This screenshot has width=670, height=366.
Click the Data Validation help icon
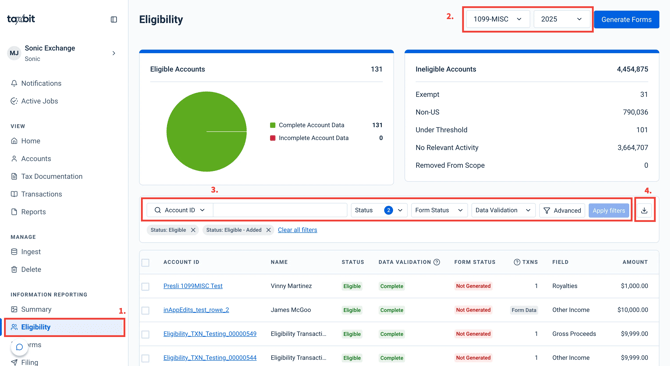pos(437,262)
